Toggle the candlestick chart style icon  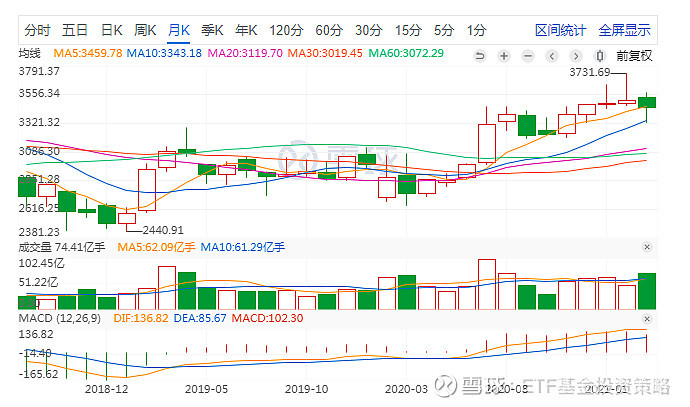(600, 56)
